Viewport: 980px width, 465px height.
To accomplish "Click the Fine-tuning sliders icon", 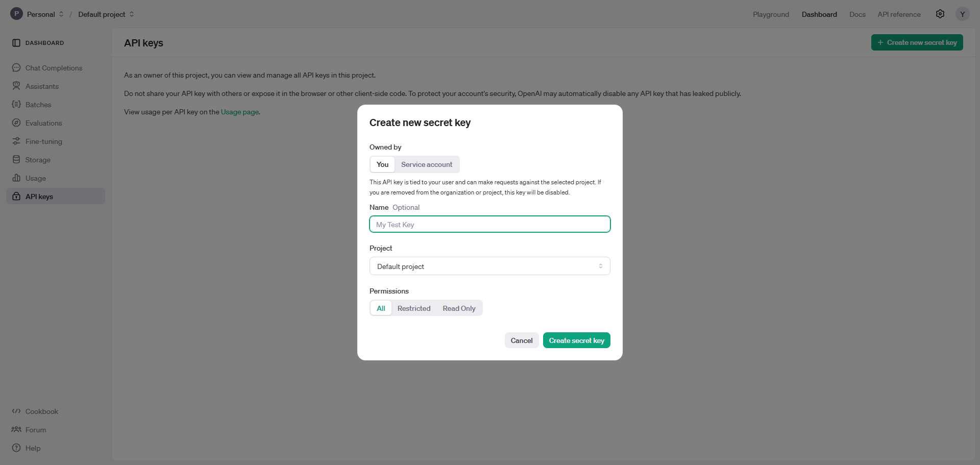I will 16,141.
